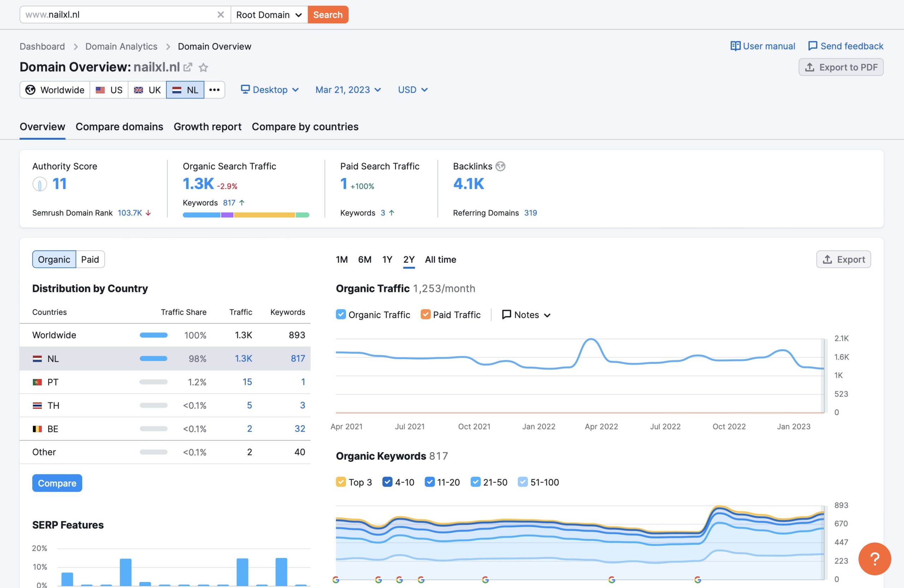The image size is (904, 588).
Task: Switch to Compare by countries tab
Action: [305, 126]
